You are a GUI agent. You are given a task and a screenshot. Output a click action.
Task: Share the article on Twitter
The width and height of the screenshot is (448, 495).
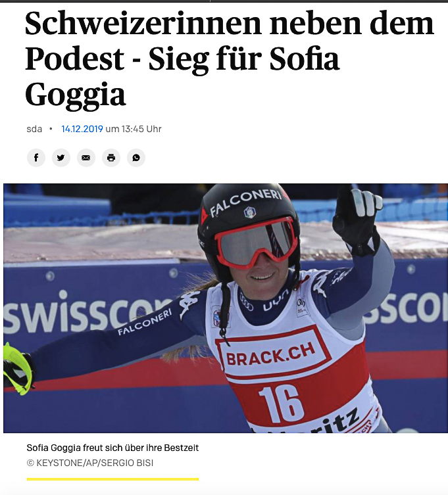[x=61, y=158]
